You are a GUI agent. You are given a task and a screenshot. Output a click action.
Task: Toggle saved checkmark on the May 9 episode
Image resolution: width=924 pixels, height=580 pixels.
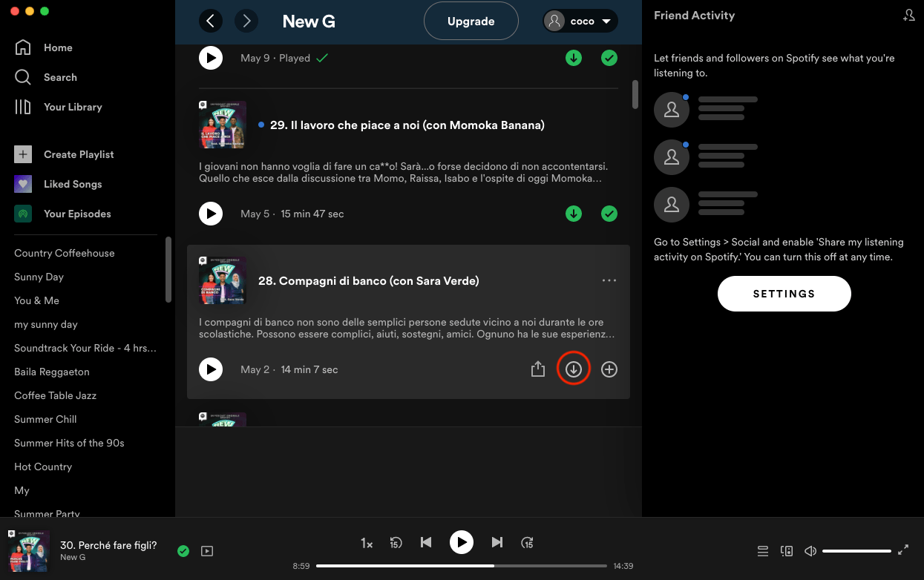coord(609,58)
